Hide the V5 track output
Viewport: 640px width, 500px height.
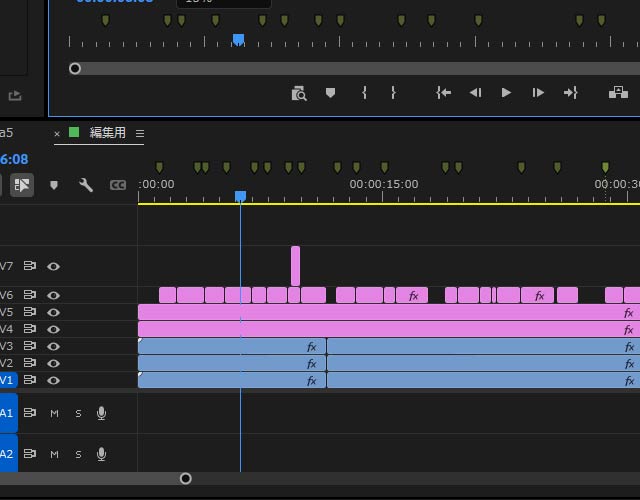click(53, 312)
